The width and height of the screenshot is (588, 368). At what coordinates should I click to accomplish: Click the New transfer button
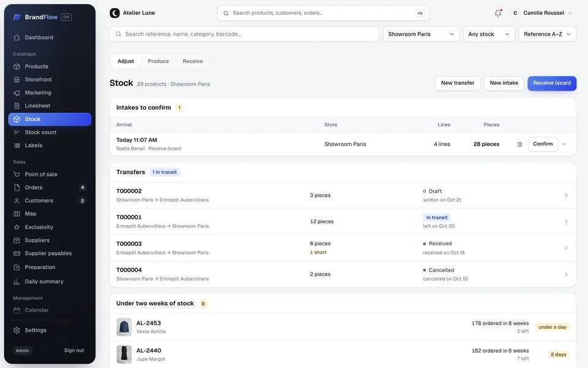[458, 83]
